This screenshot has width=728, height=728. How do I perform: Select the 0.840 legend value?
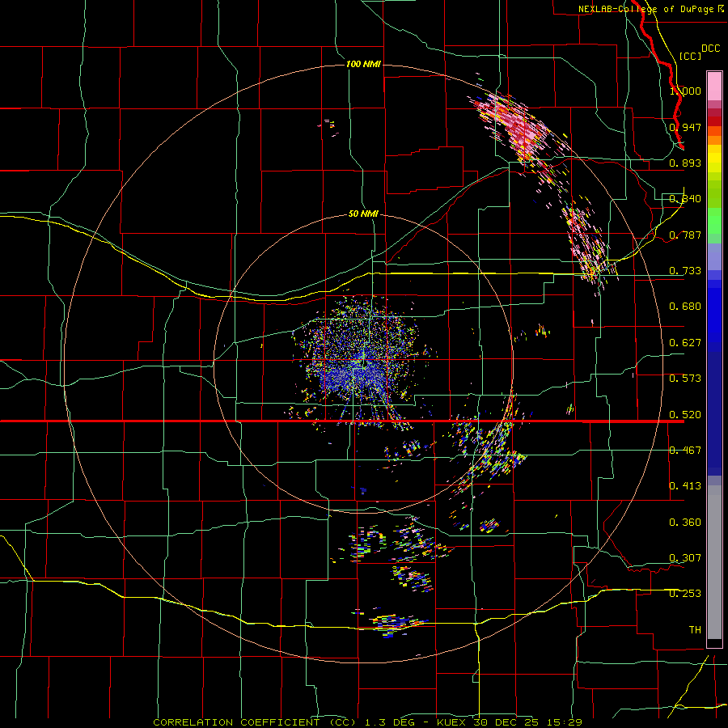coord(685,199)
